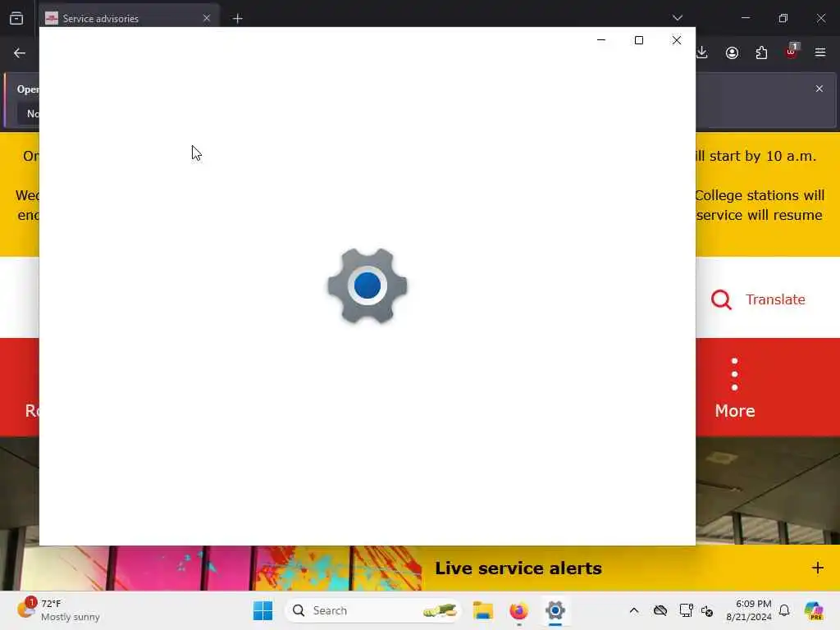Click the Live service alerts heading
The width and height of the screenshot is (840, 630).
click(518, 568)
